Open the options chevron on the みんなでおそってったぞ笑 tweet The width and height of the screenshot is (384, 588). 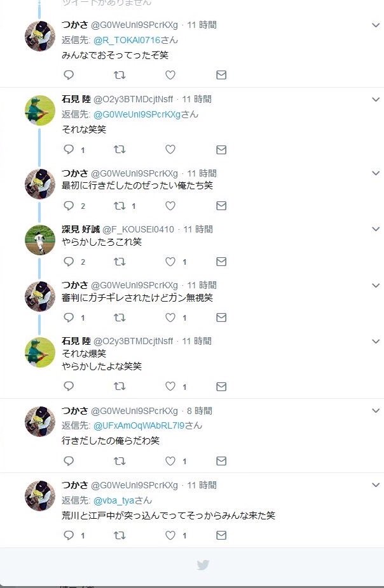(376, 25)
